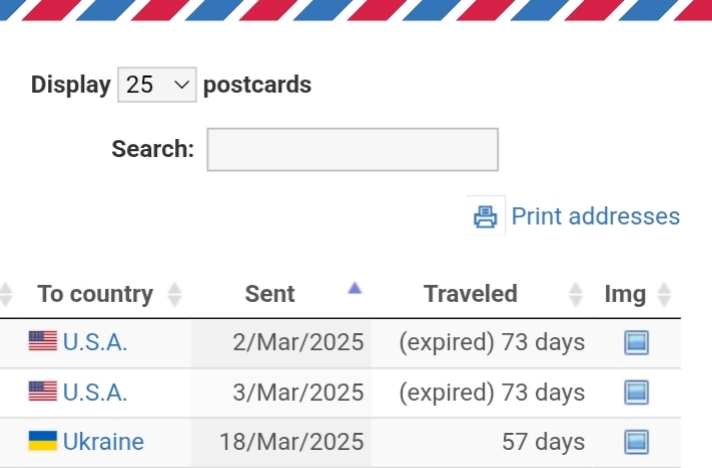Open the second U.S.A. country link

click(95, 392)
